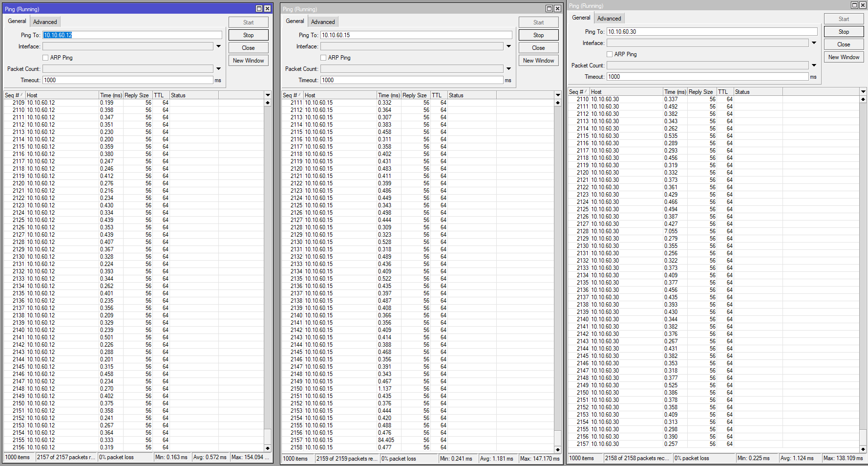Select General tab in 10.10.60.30 window
868x466 pixels.
click(x=581, y=18)
